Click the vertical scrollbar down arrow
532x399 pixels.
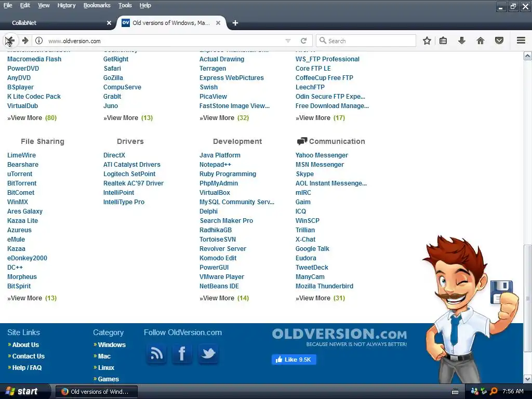click(528, 379)
